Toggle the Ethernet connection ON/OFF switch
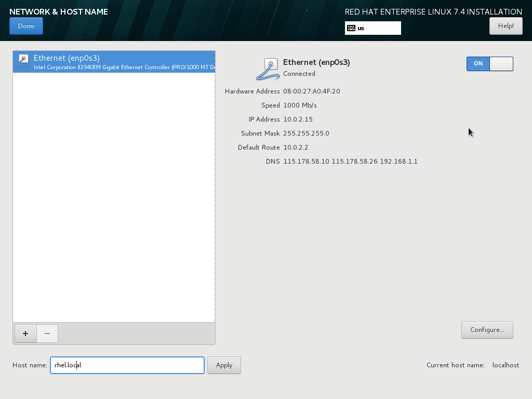Image resolution: width=532 pixels, height=399 pixels. [x=489, y=64]
